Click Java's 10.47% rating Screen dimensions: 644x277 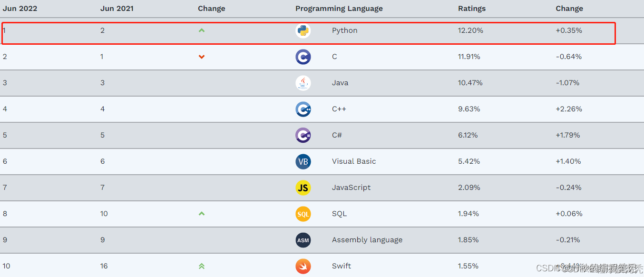470,83
